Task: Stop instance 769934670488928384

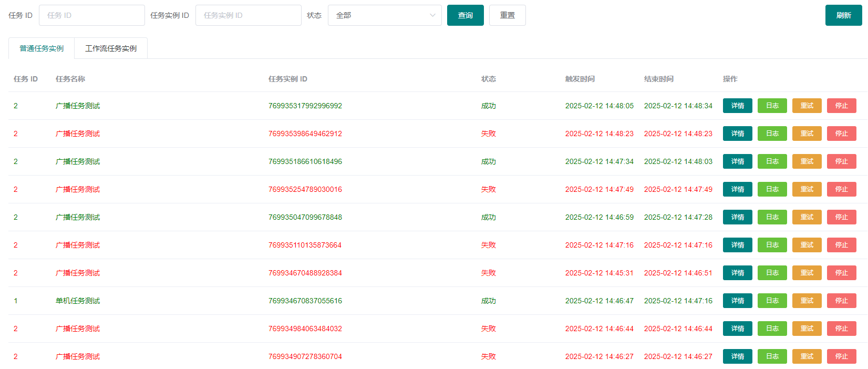Action: (x=841, y=273)
